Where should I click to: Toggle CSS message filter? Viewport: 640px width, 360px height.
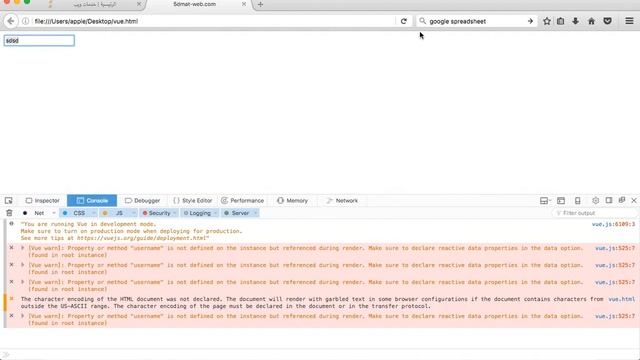[75, 213]
